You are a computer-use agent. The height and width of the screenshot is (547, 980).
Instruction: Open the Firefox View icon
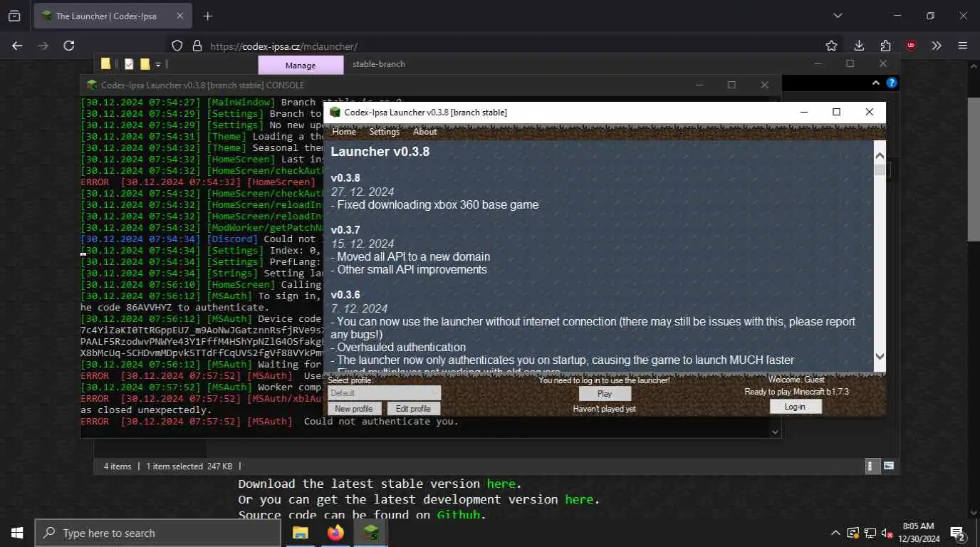pyautogui.click(x=14, y=16)
